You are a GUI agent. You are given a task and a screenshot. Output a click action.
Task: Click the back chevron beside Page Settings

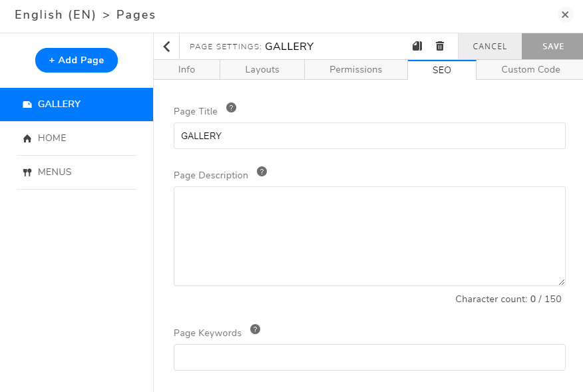coord(166,46)
